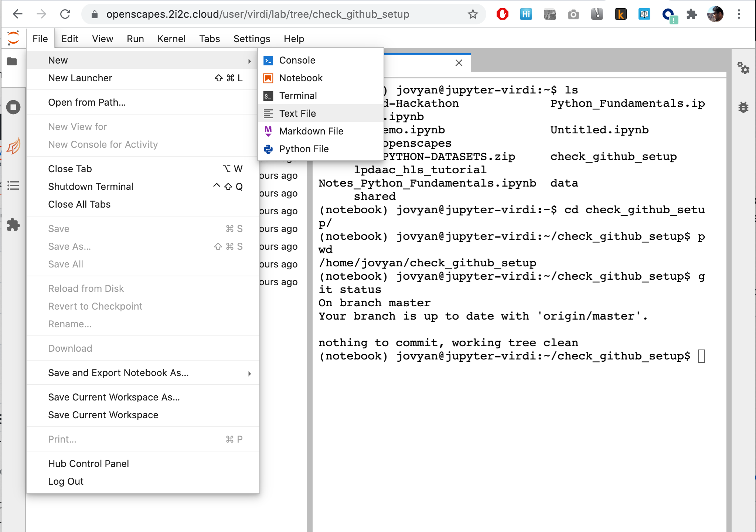This screenshot has width=756, height=532.
Task: Open Chrome's three-dot menu
Action: coord(738,14)
